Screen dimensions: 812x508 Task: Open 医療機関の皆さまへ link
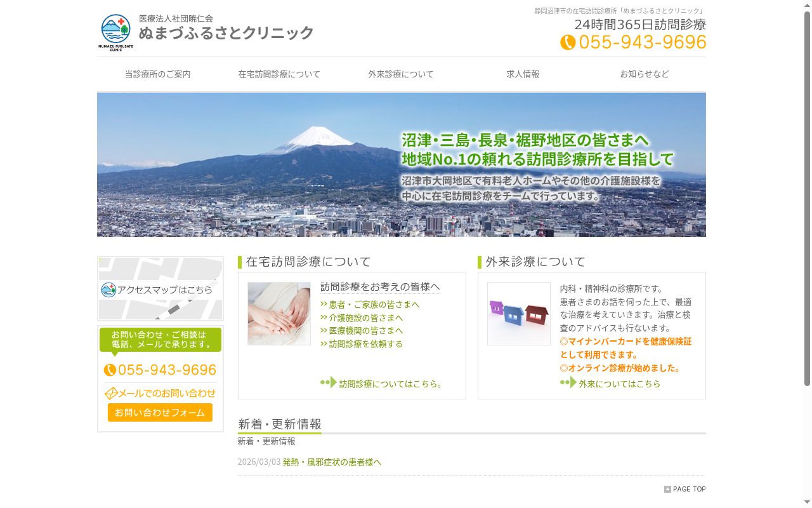click(x=366, y=331)
